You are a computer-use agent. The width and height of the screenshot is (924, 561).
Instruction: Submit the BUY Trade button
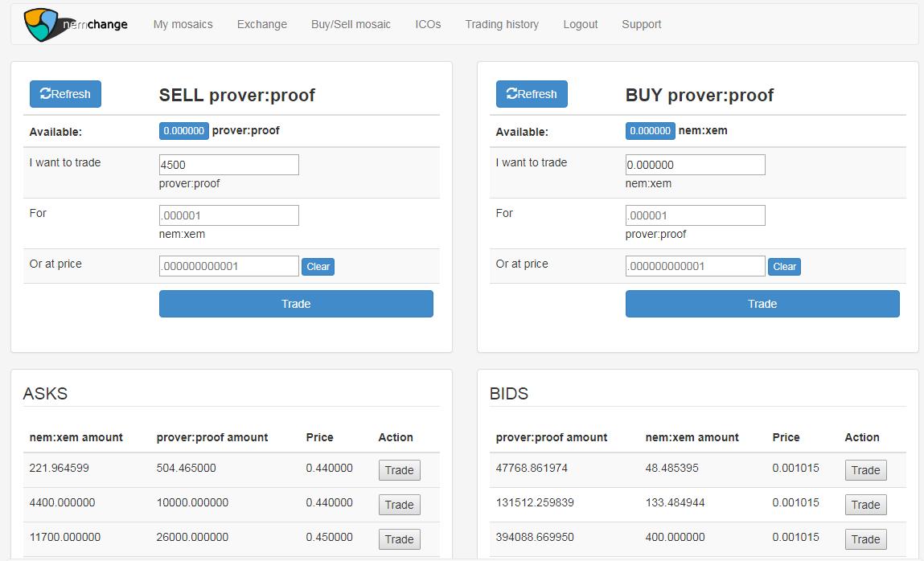[x=762, y=304]
